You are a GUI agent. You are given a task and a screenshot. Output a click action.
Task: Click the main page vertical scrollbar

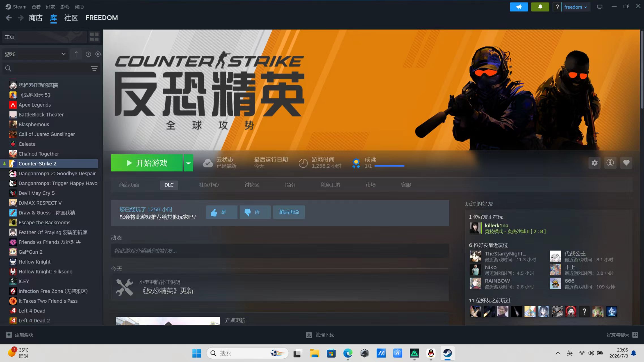pyautogui.click(x=642, y=70)
